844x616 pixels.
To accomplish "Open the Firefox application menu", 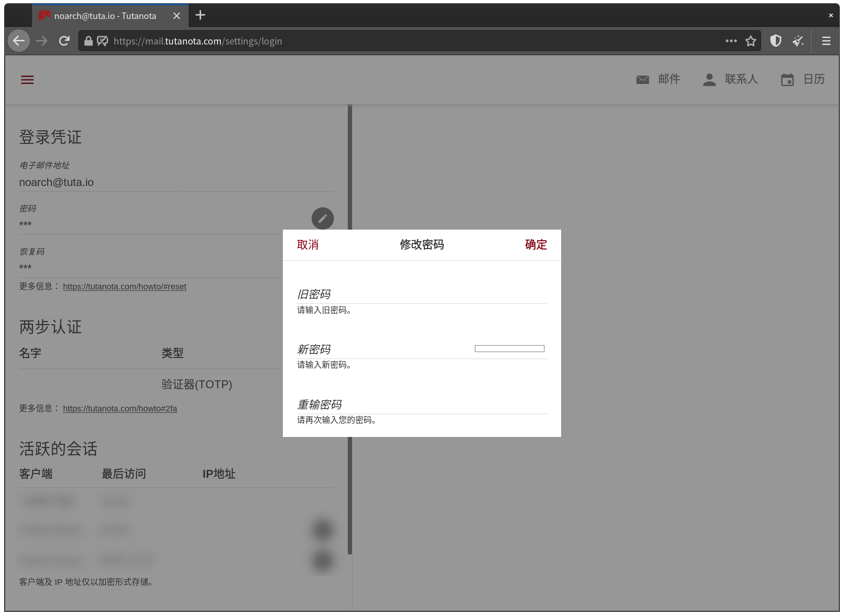I will [826, 41].
